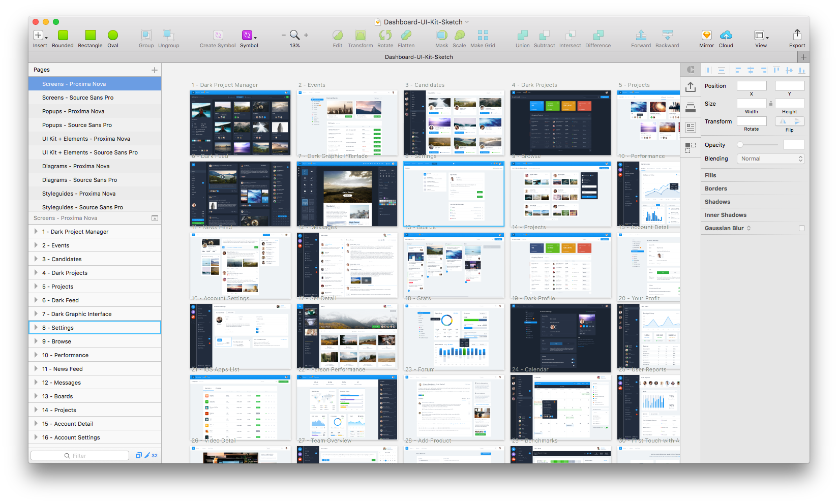Add a new document tab

click(803, 57)
